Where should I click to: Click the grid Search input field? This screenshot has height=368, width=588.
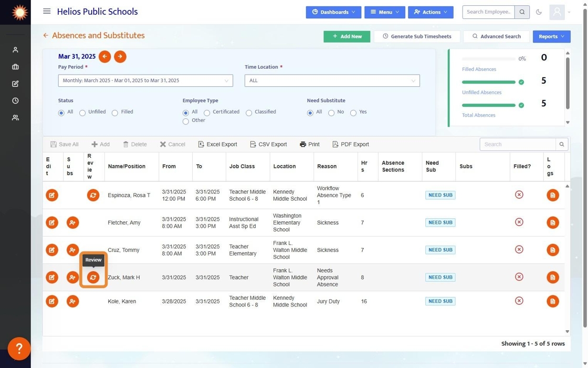(518, 144)
